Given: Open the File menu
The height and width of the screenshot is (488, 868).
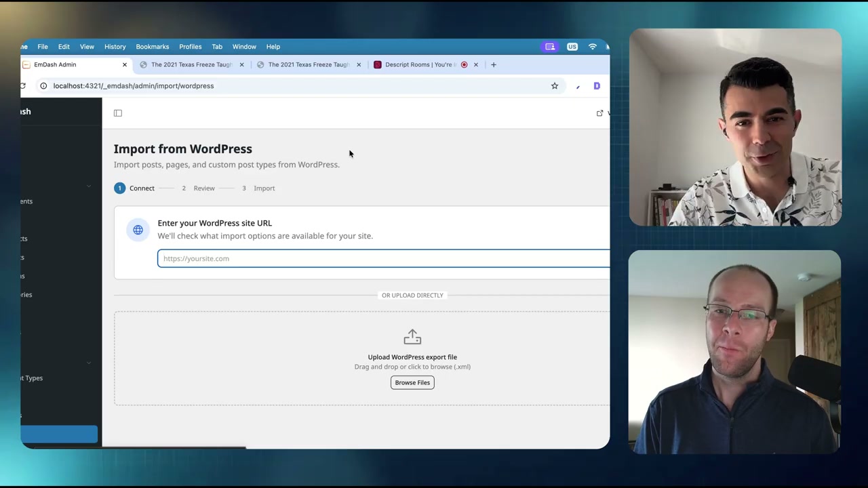Looking at the screenshot, I should 43,47.
